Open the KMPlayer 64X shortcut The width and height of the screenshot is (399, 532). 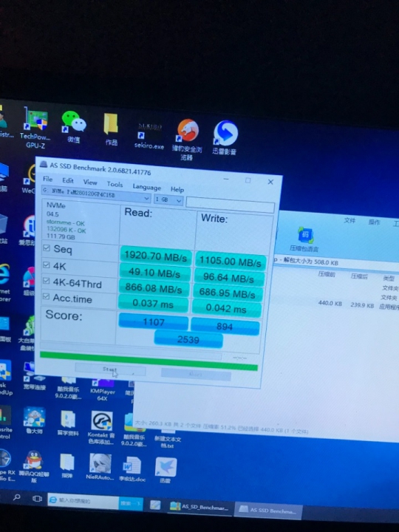(102, 389)
